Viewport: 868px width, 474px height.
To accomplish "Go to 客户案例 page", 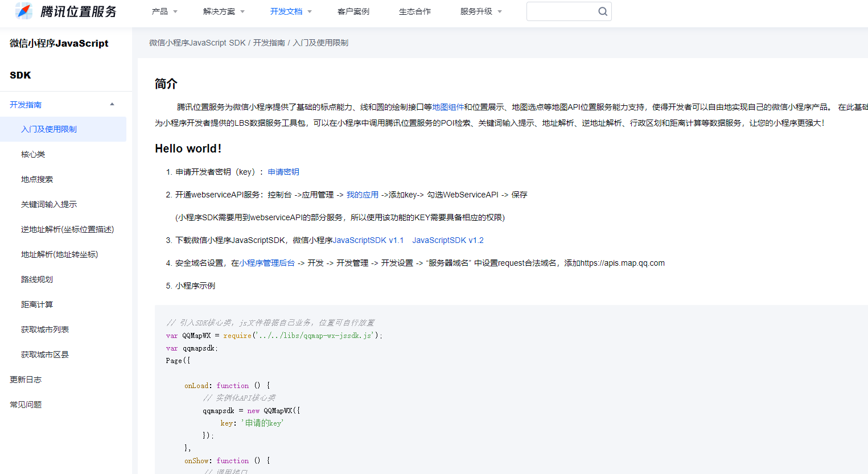I will point(353,11).
